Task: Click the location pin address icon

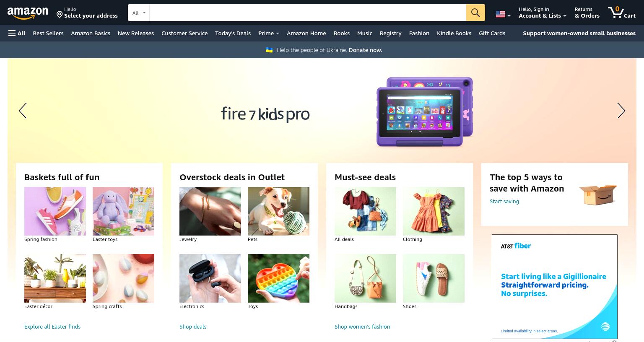Action: (60, 15)
